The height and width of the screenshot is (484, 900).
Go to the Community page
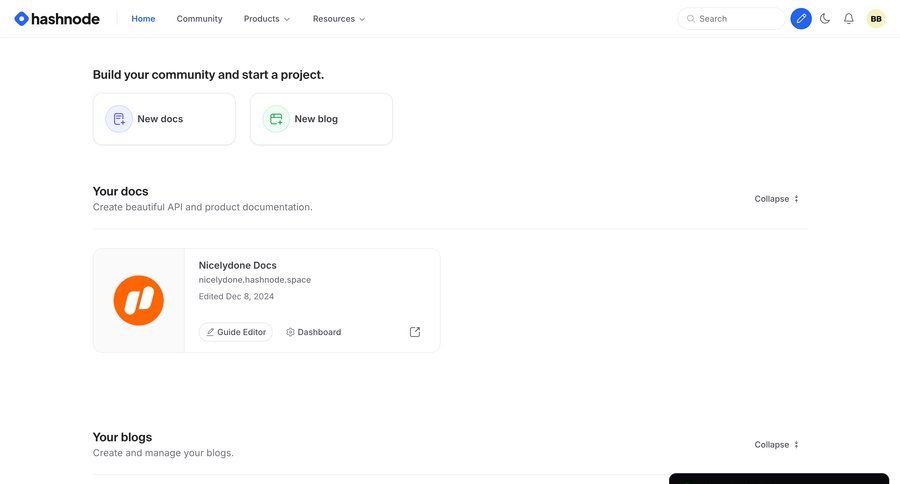[199, 19]
